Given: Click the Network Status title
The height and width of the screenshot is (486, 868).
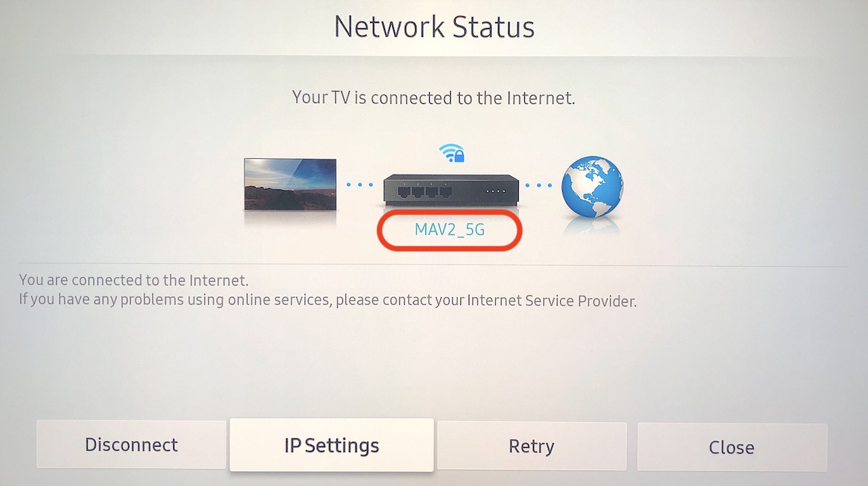Looking at the screenshot, I should [434, 27].
